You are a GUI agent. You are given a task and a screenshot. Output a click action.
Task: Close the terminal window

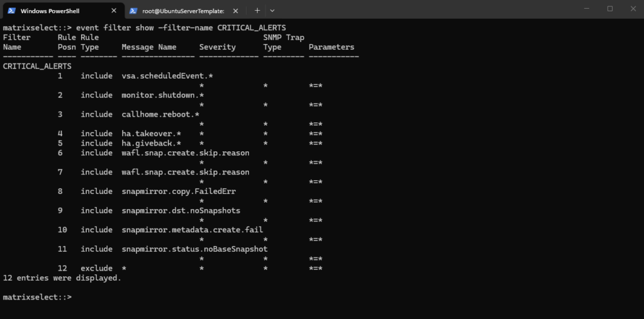tap(633, 9)
